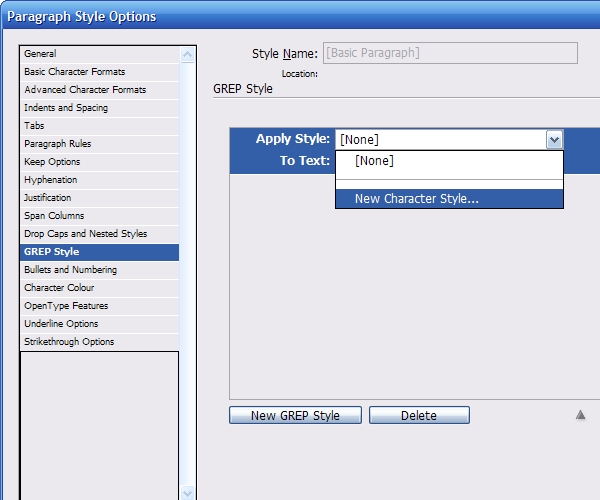
Task: Select Justification category
Action: 99,198
